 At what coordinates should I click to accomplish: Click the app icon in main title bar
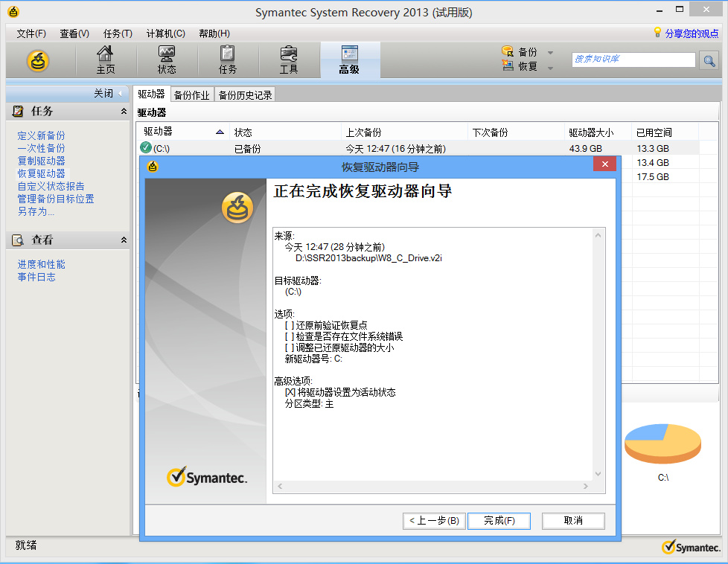click(x=13, y=12)
